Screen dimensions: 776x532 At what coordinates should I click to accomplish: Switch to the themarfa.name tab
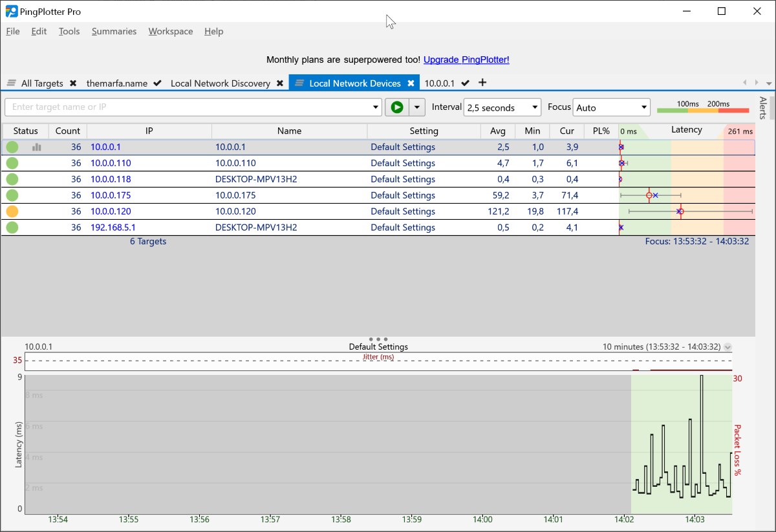click(117, 83)
